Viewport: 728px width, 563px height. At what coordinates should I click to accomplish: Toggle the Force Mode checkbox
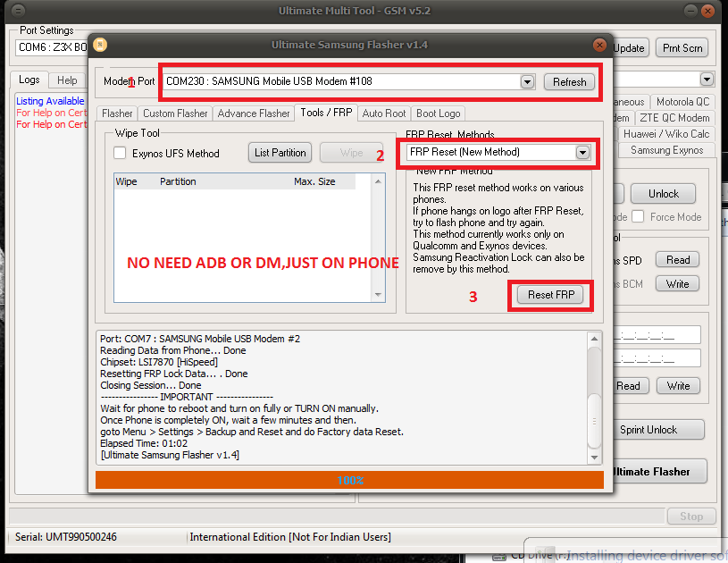coord(638,216)
